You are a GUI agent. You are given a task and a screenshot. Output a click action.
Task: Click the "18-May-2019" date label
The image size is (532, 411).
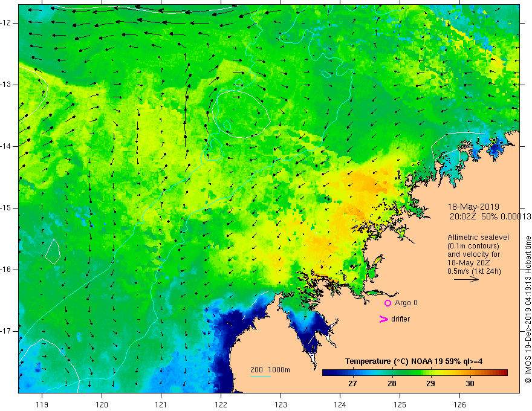(x=473, y=207)
